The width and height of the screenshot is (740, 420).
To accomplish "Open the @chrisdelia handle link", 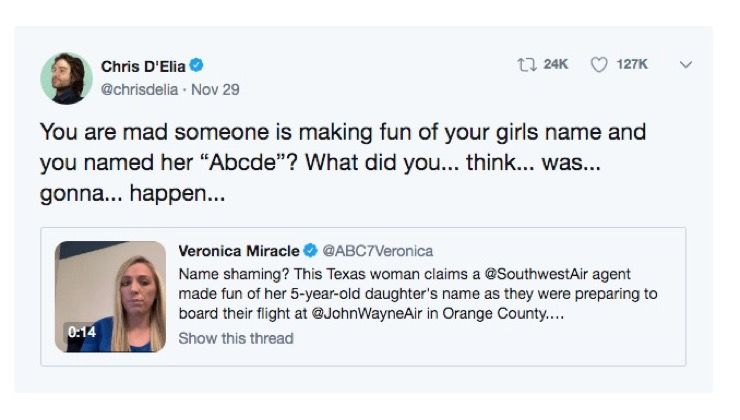I will coord(139,88).
